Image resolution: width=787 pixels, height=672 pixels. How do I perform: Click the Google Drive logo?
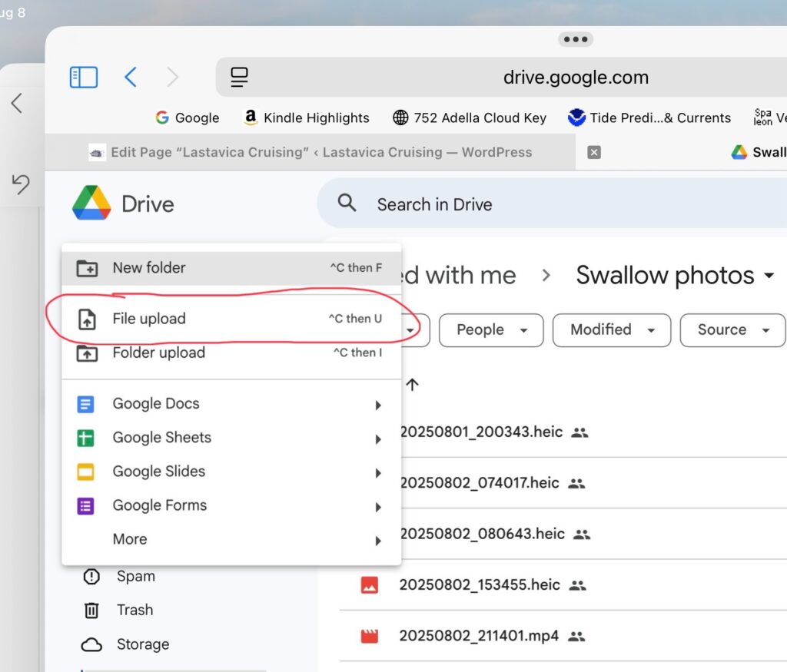91,203
